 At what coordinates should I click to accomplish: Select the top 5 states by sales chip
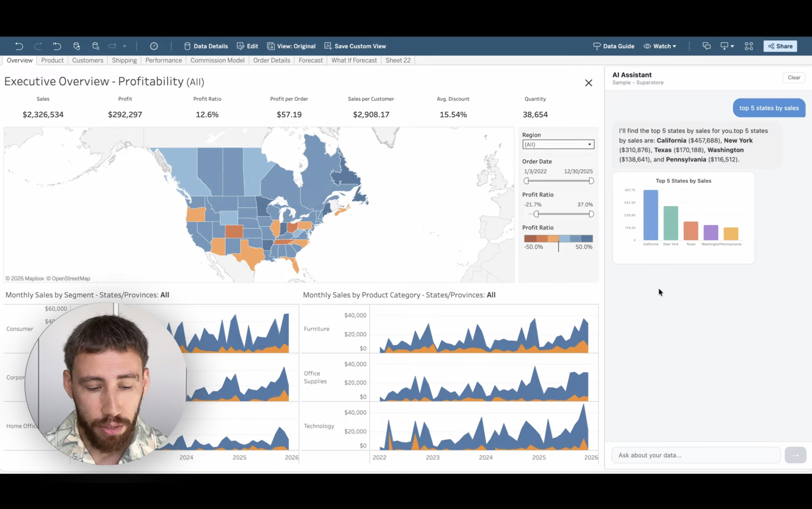(769, 108)
